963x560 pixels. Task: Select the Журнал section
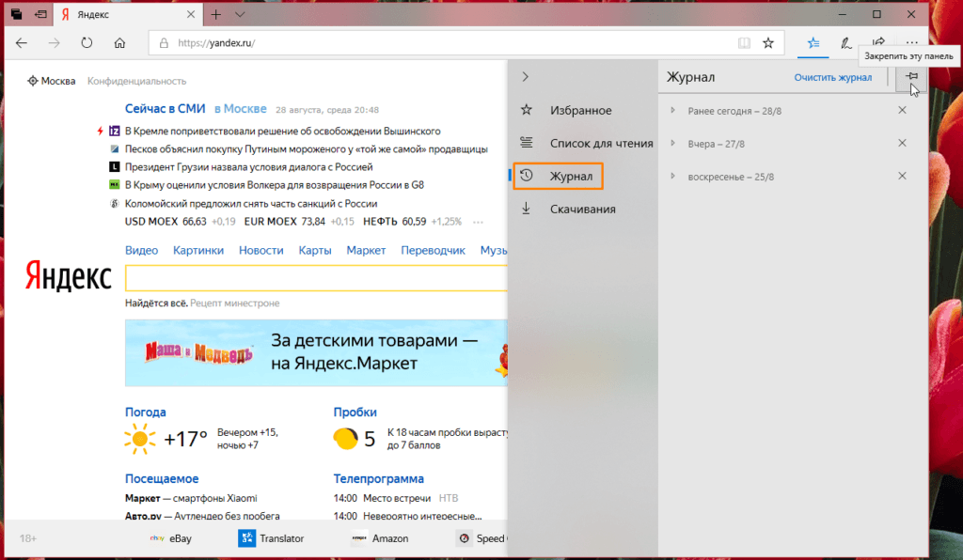click(558, 176)
